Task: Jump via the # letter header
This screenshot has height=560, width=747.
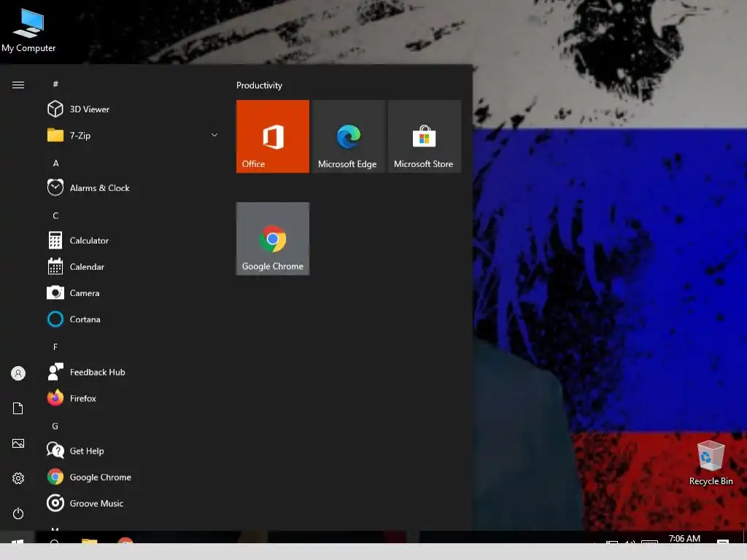Action: pos(55,84)
